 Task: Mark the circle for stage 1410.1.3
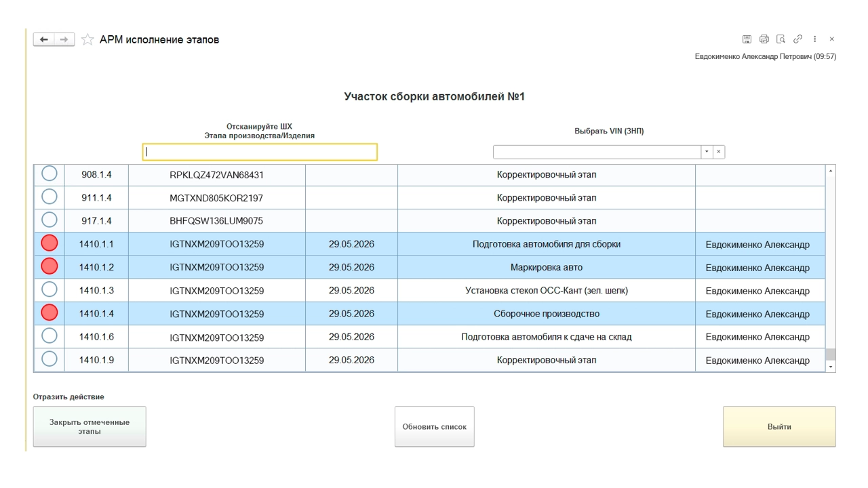[50, 289]
